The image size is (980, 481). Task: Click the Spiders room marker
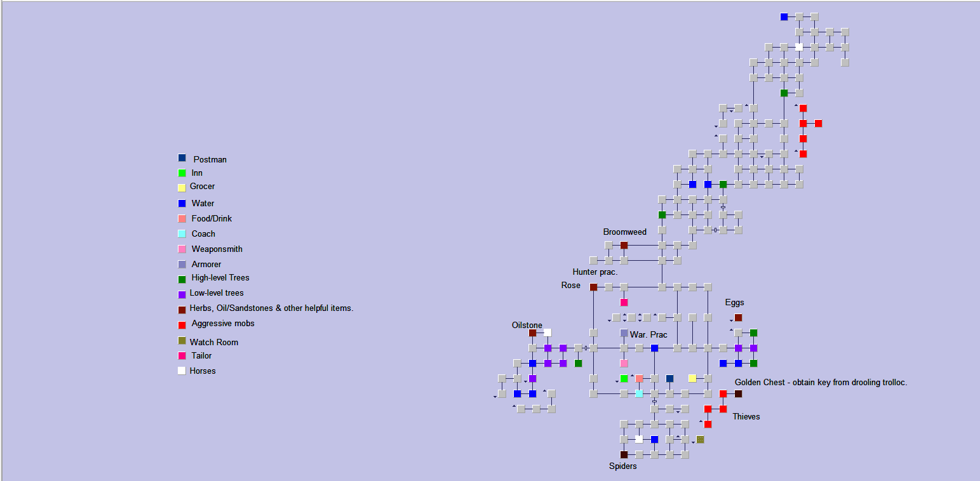coord(624,454)
